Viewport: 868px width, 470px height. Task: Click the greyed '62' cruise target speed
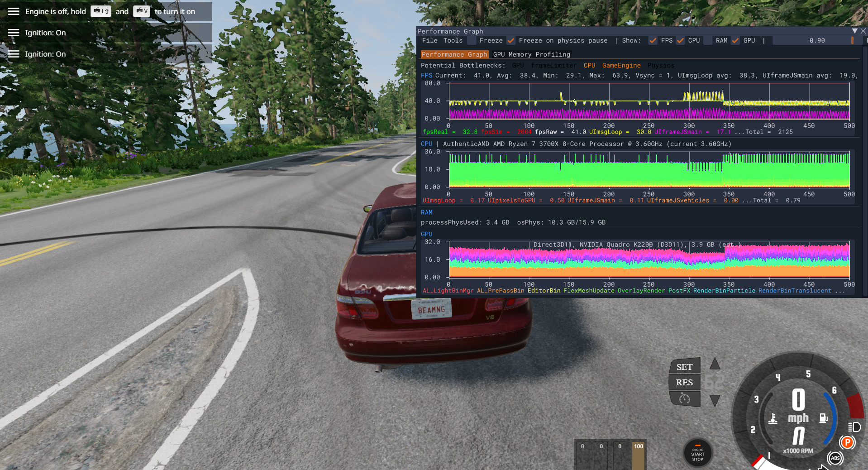click(714, 382)
